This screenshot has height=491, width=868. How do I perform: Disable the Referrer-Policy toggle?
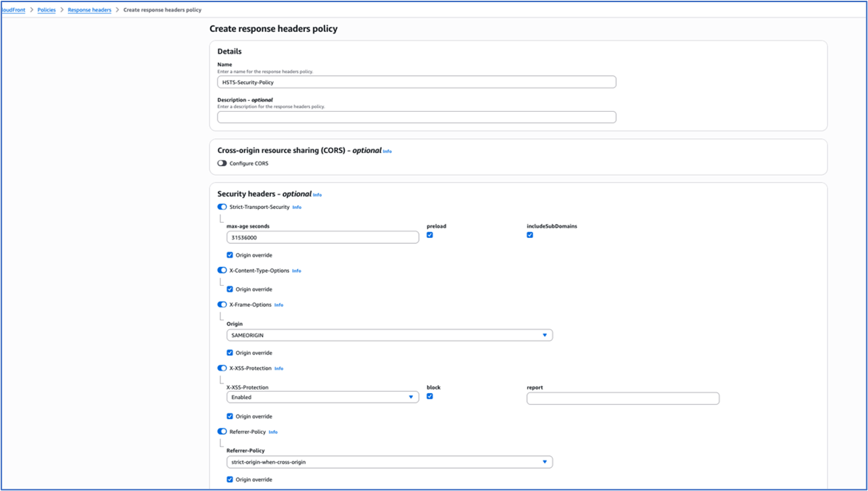pyautogui.click(x=222, y=431)
